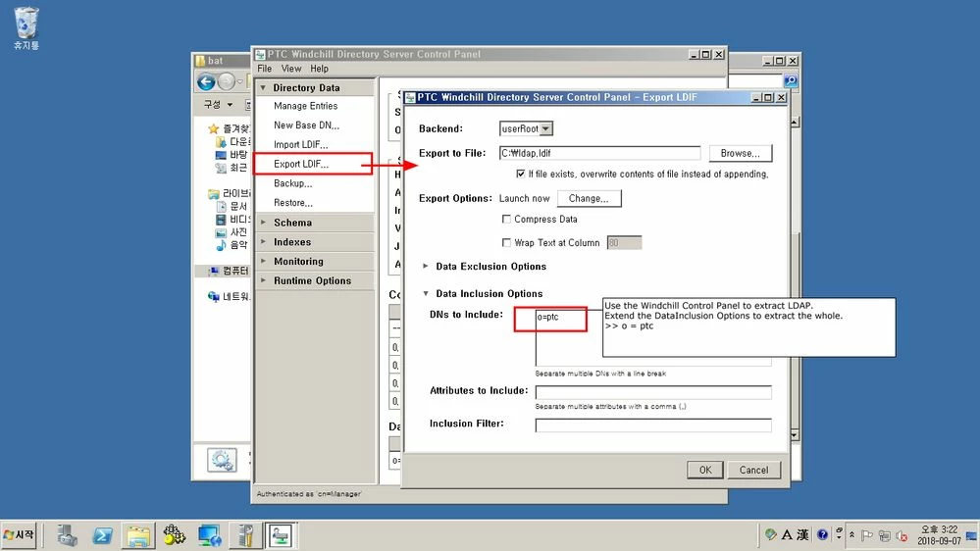Click the IME pen icon in the language bar

coord(771,534)
